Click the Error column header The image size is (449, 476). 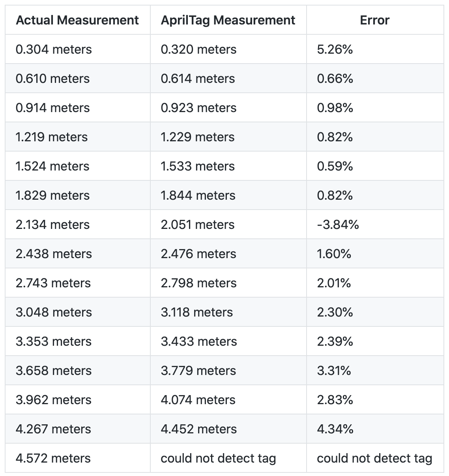(375, 20)
